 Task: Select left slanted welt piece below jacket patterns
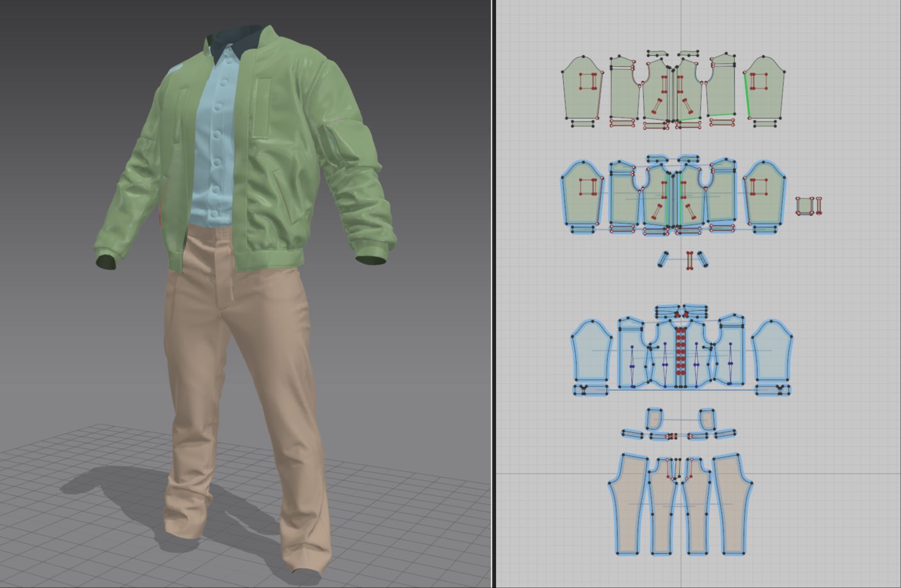click(663, 259)
